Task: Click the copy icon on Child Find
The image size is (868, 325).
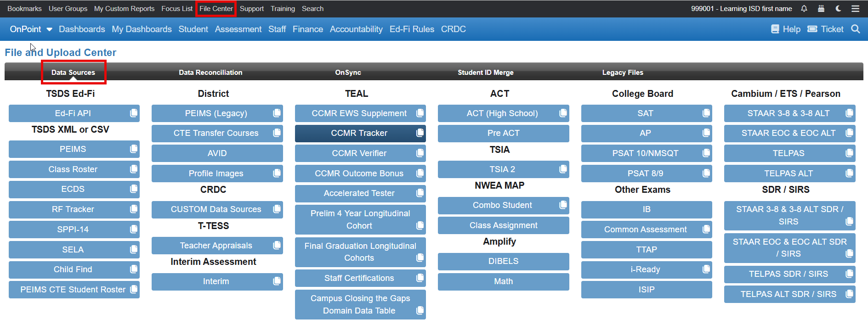Action: coord(134,269)
